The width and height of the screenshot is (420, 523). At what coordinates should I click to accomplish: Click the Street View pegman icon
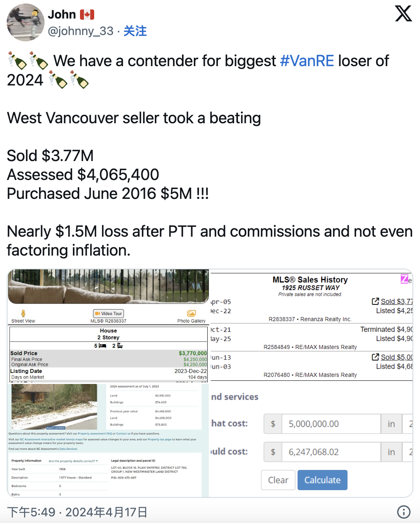click(23, 313)
